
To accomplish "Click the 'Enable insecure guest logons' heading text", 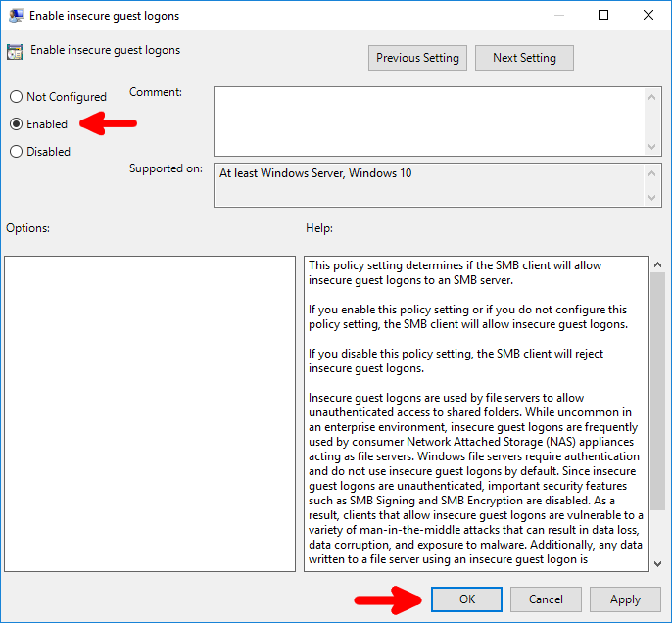I will point(105,50).
